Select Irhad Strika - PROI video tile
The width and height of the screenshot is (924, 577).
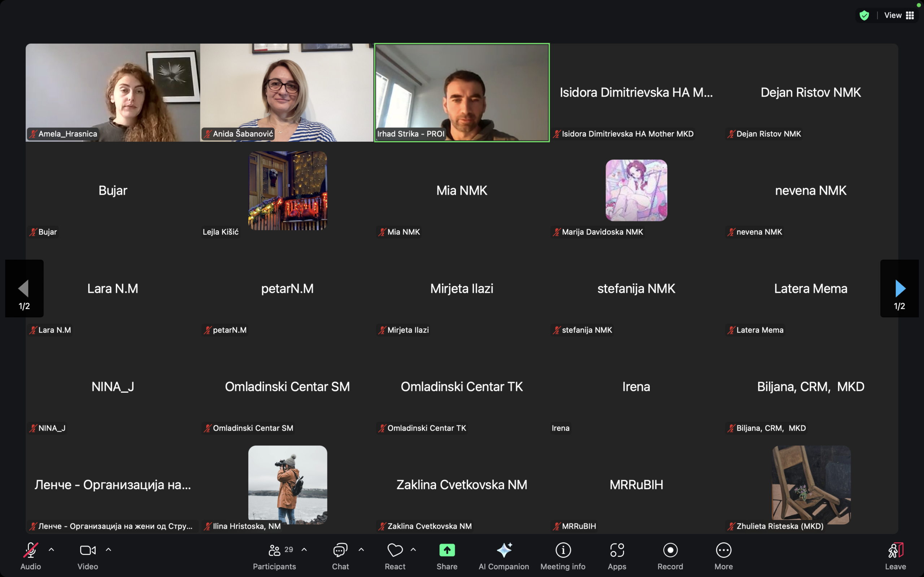(x=462, y=93)
